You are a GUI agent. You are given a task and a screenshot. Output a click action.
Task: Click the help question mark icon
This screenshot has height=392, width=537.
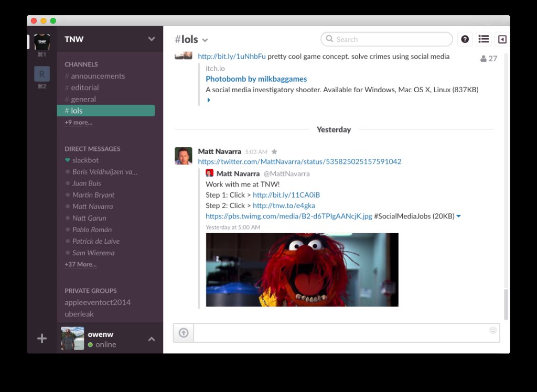[465, 39]
